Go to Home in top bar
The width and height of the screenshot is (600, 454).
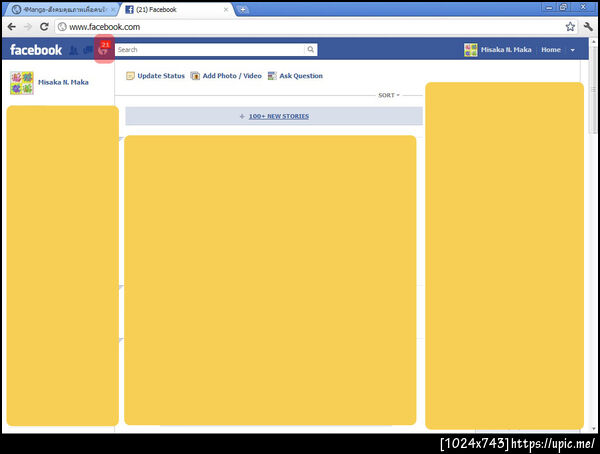[x=551, y=49]
